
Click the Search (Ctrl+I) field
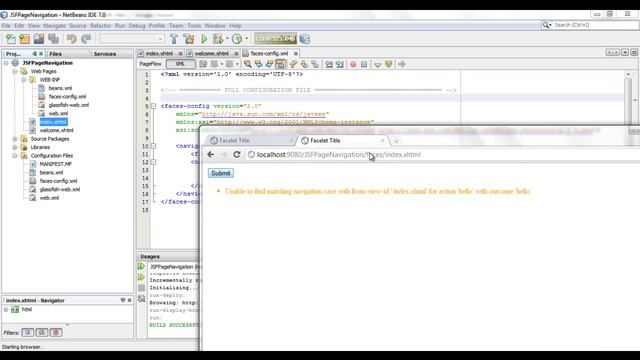tap(590, 25)
